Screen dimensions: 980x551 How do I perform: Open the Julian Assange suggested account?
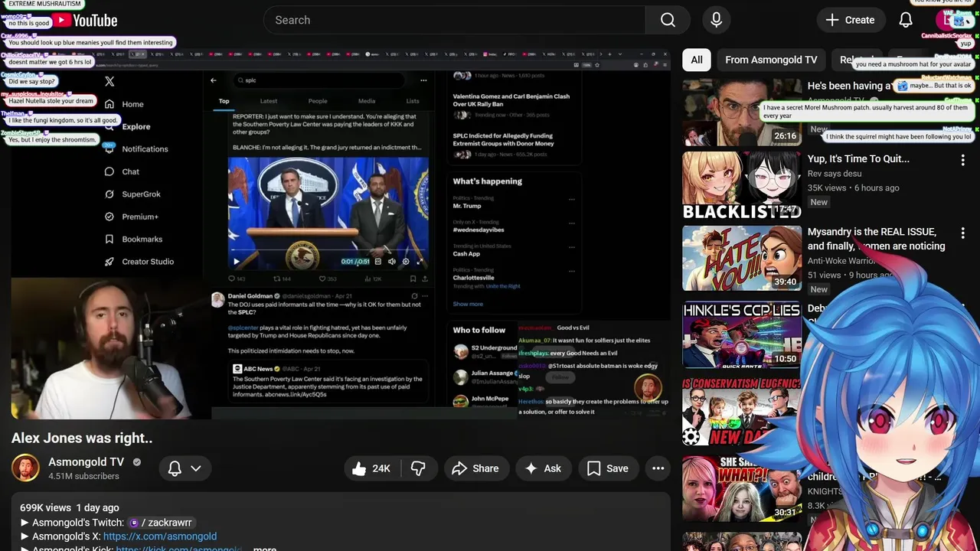point(487,377)
